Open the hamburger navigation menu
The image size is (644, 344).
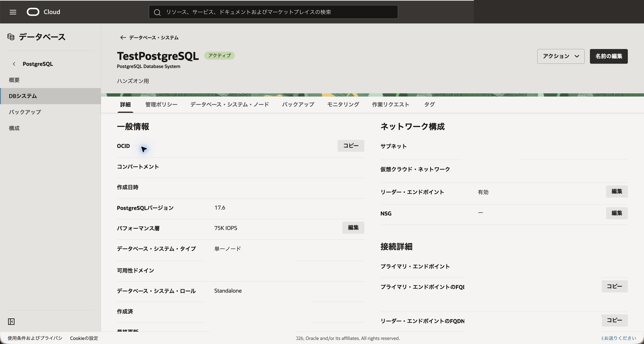tap(13, 12)
